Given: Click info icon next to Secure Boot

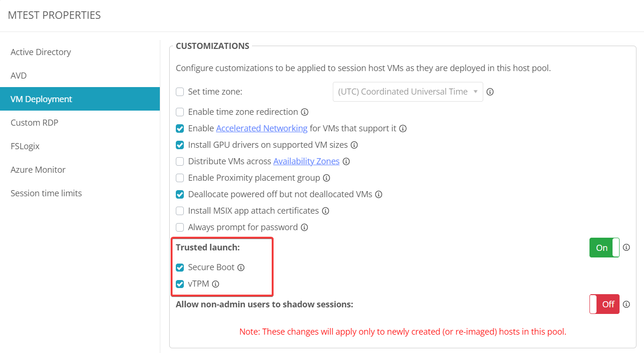Looking at the screenshot, I should coord(241,267).
